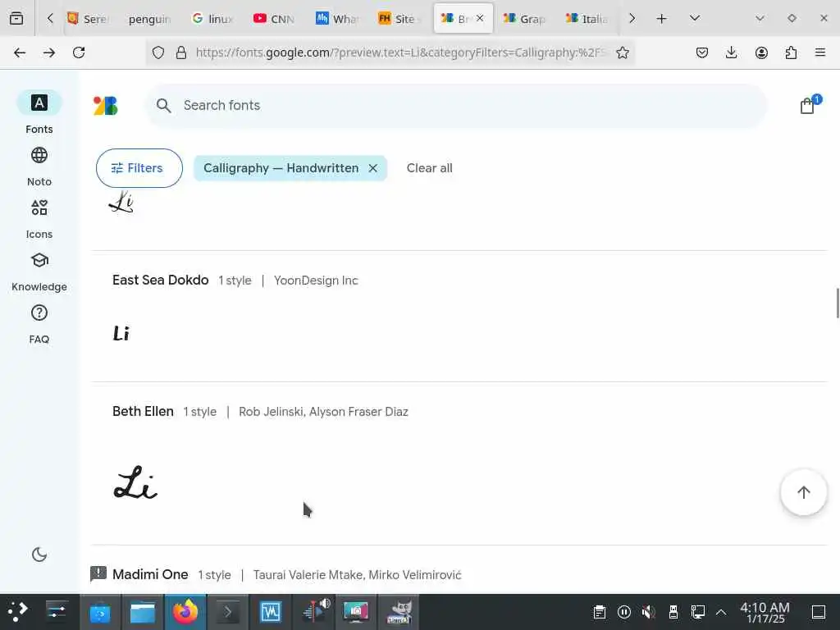
Task: Focus the Search fonts field
Action: 455,106
